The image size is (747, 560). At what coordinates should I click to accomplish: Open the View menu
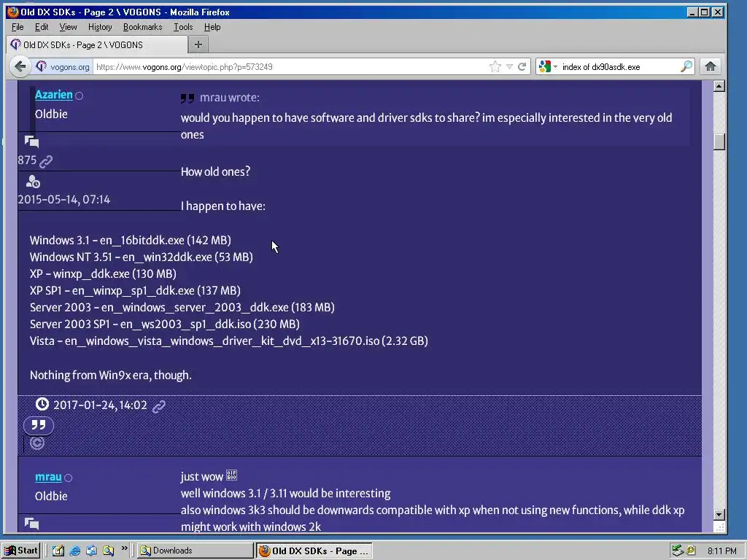68,27
